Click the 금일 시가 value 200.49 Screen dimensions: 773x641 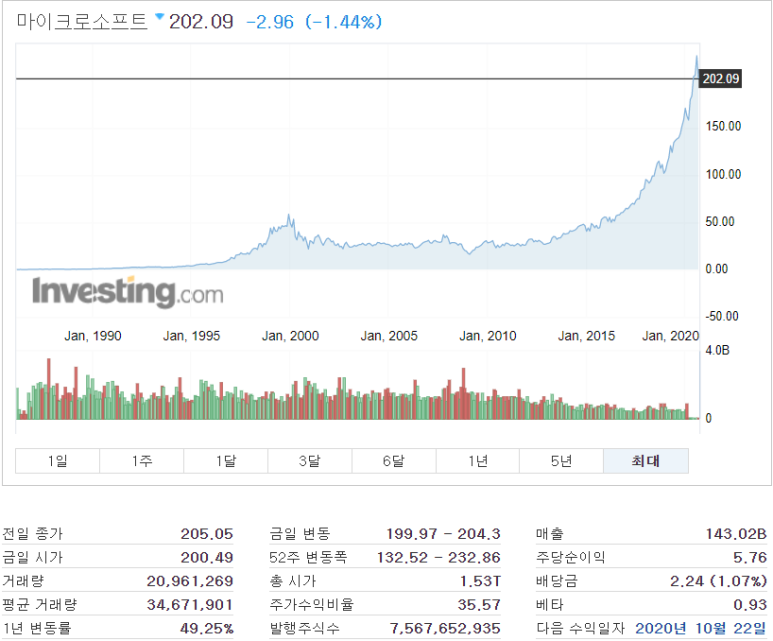(207, 557)
